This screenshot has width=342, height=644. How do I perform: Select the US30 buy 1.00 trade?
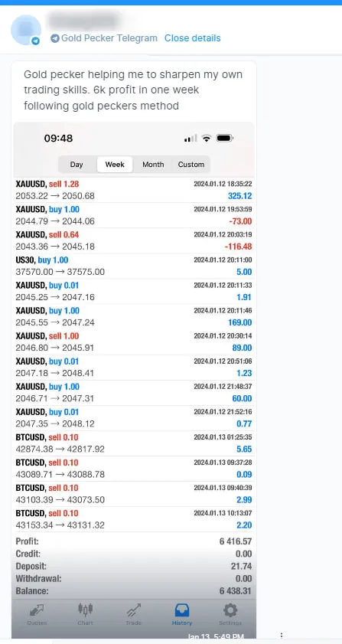click(134, 266)
